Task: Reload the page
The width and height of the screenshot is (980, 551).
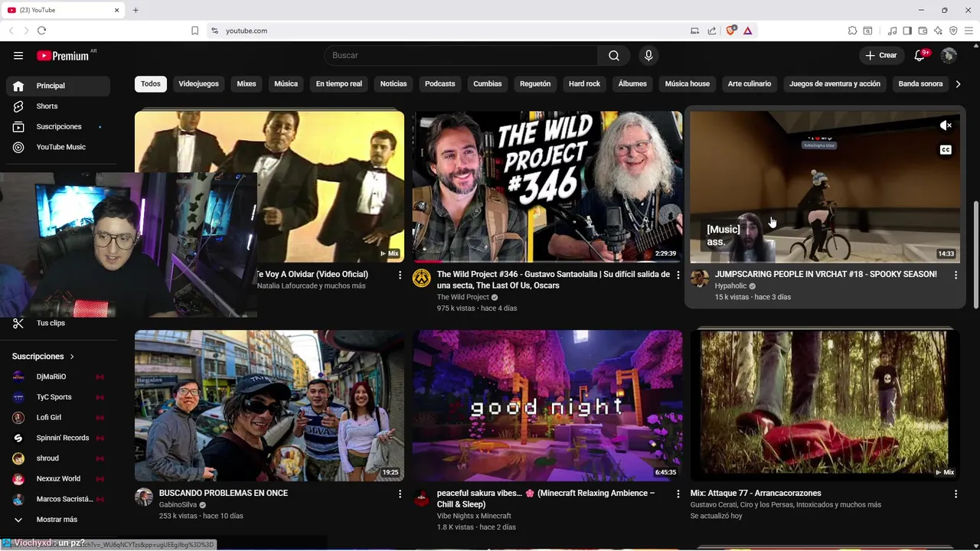Action: 41,31
